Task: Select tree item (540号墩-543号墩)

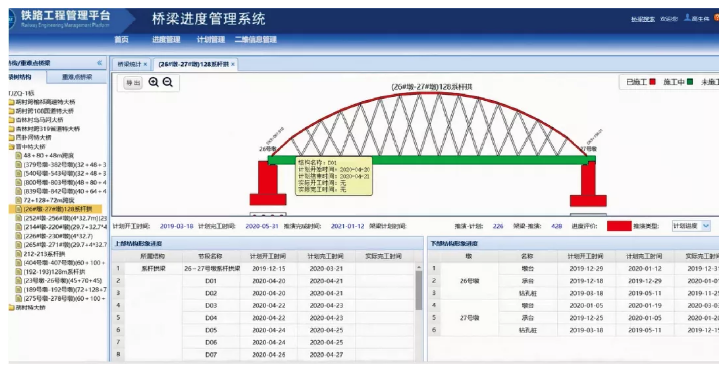Action: [x=61, y=173]
